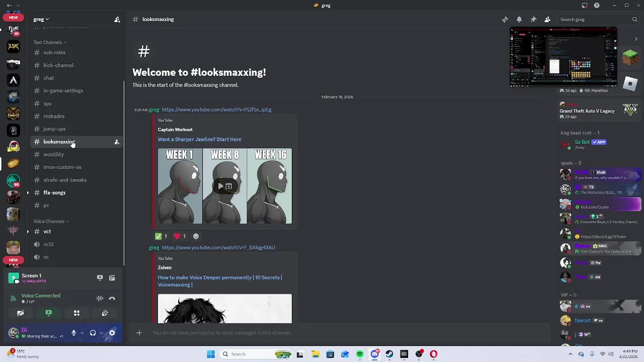Open headphone output options chevron
The width and height of the screenshot is (644, 362).
pyautogui.click(x=101, y=333)
